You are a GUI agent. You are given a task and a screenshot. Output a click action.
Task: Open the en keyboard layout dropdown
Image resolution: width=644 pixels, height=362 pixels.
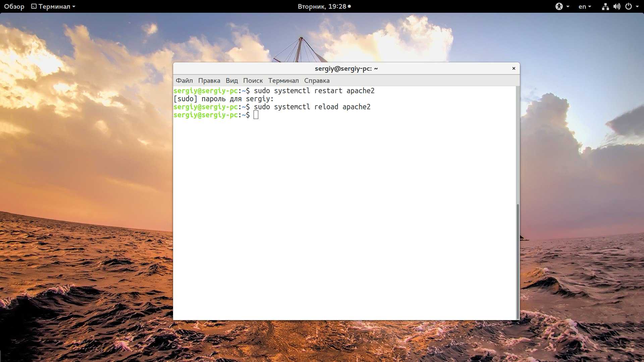[x=585, y=6]
